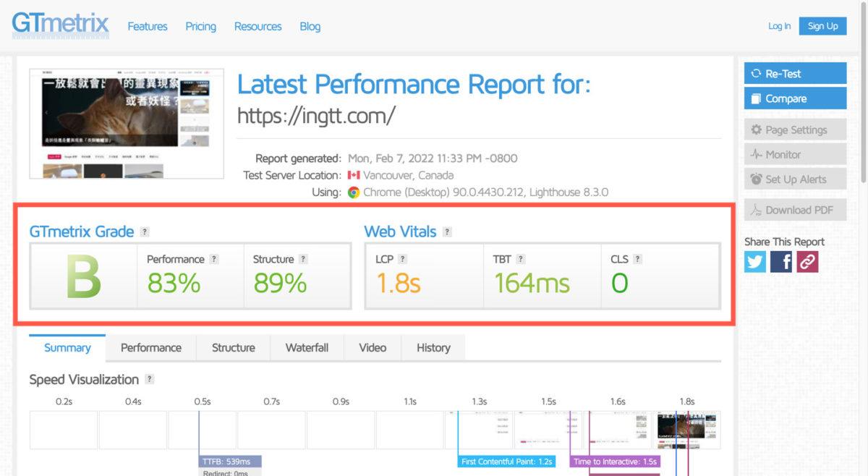Viewport: 868px width, 476px height.
Task: Copy report link with the chain icon
Action: coord(807,262)
